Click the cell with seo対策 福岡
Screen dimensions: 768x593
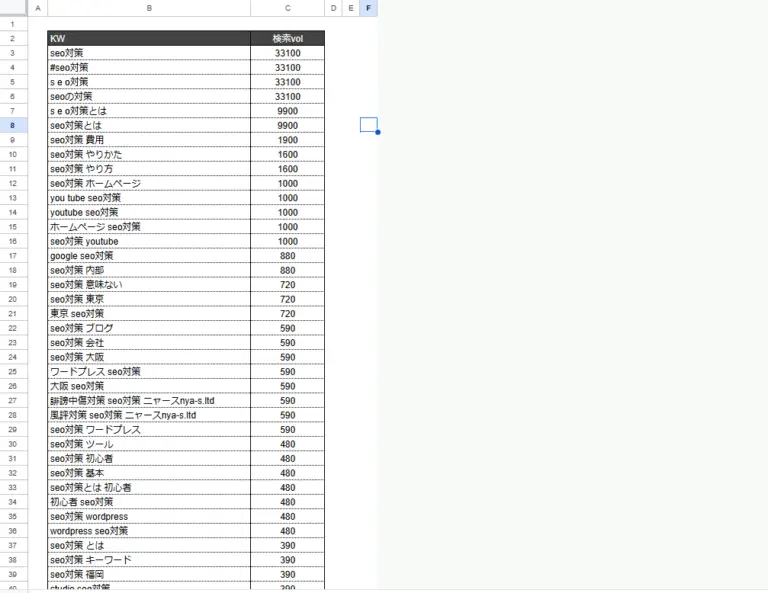[x=149, y=574]
